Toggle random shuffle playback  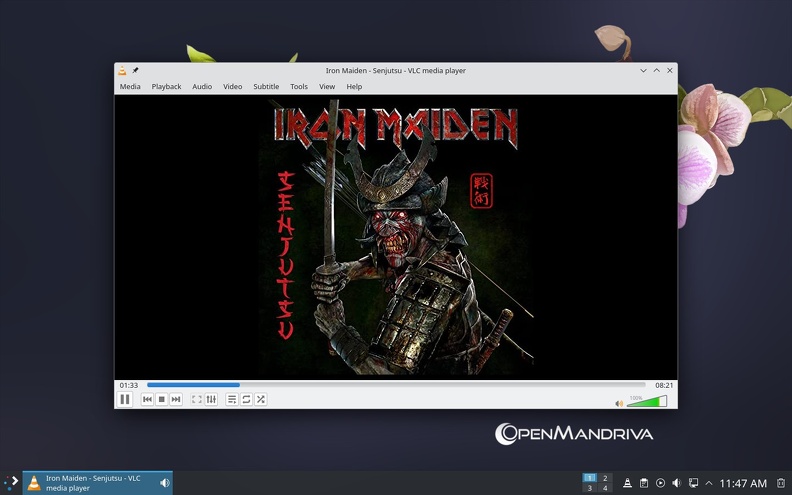261,400
